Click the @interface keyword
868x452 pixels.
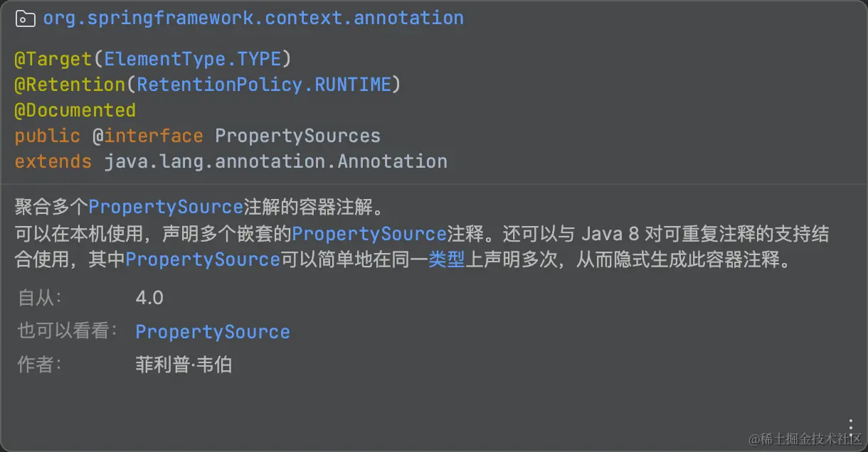[x=148, y=136]
